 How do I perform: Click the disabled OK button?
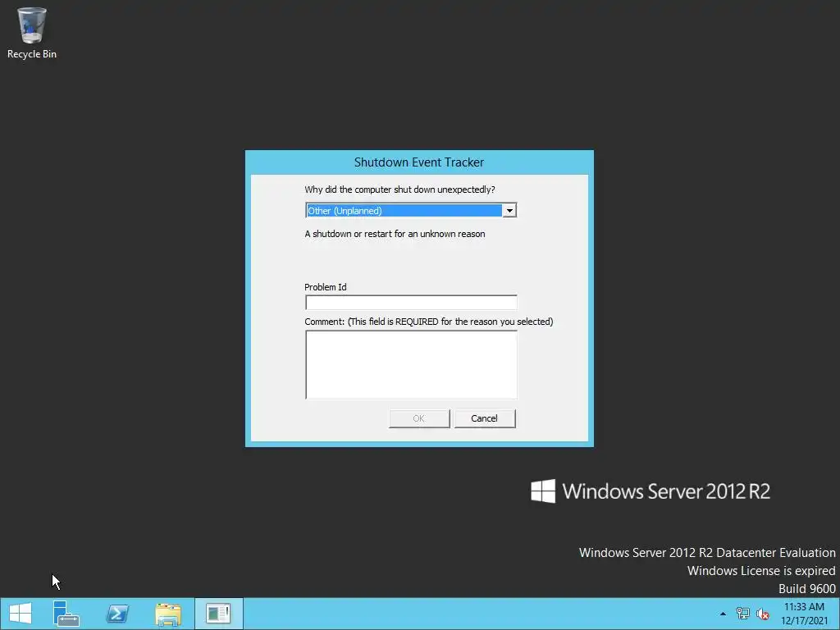(419, 418)
